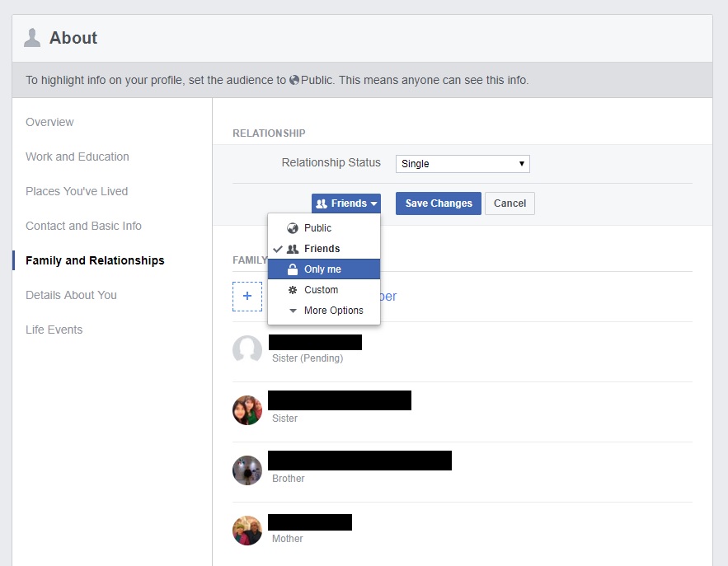This screenshot has width=728, height=566.
Task: Open the Brother profile photo
Action: (247, 470)
